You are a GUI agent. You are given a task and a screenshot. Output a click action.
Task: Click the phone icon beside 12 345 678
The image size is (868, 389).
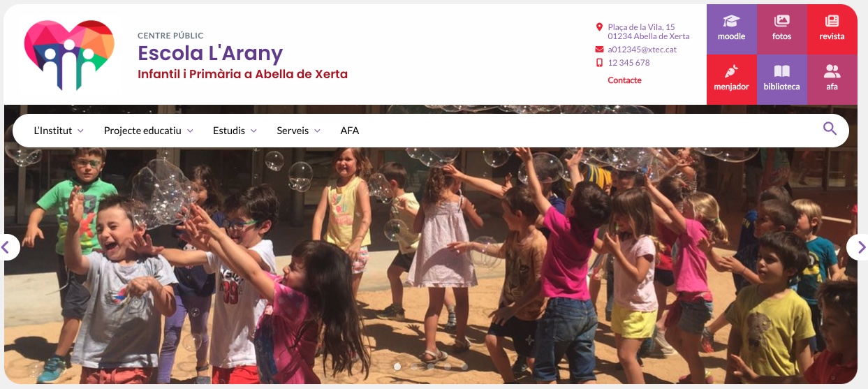tap(599, 63)
